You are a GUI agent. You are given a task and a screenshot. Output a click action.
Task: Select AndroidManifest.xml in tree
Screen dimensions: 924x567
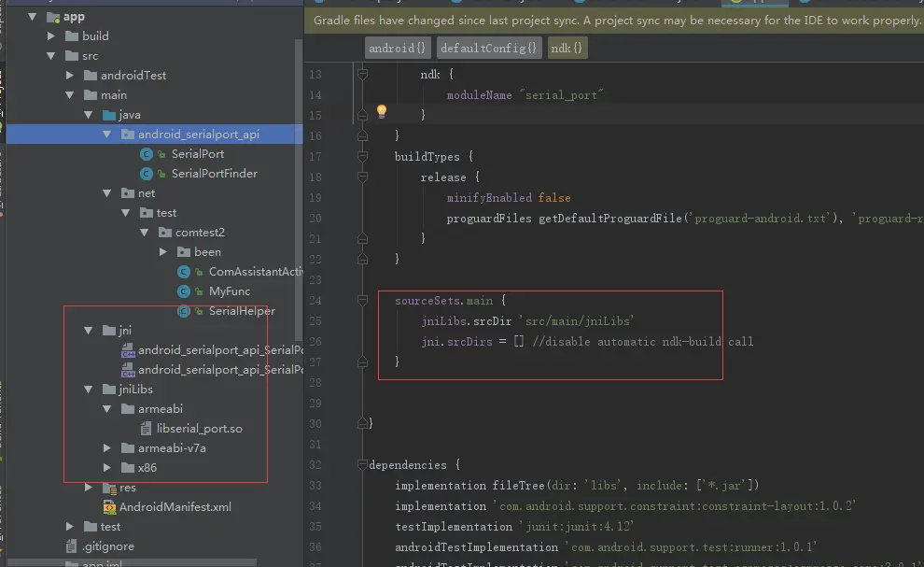coord(175,507)
